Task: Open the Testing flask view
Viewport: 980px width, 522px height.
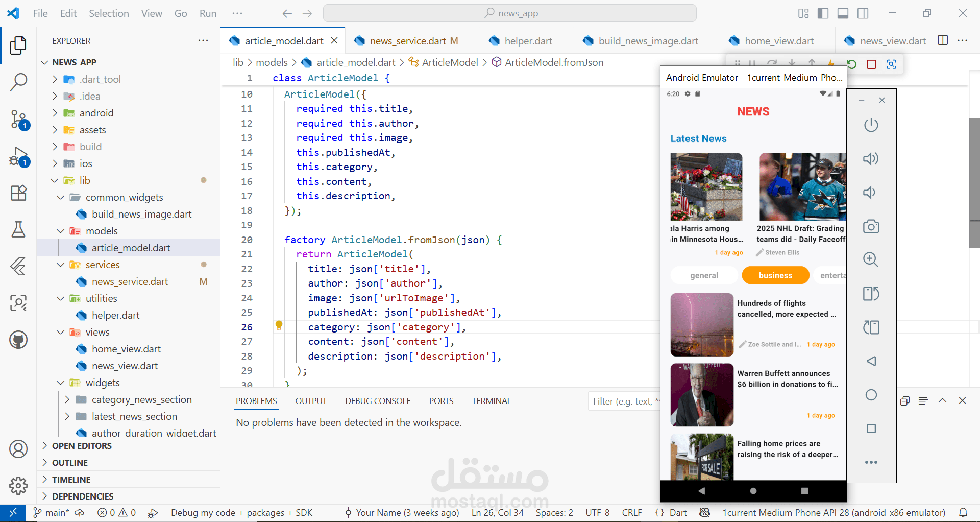Action: click(18, 229)
